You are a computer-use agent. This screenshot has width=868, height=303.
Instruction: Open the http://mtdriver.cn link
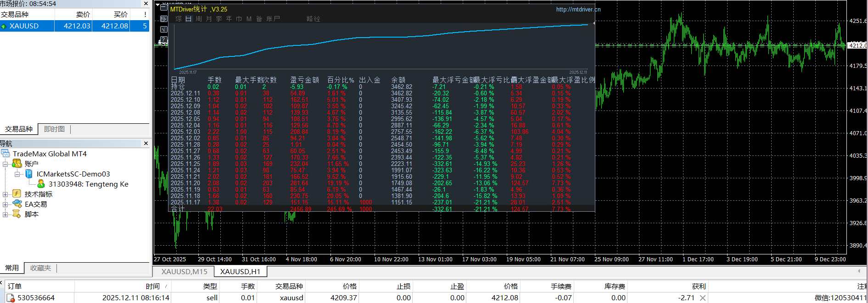(x=578, y=9)
